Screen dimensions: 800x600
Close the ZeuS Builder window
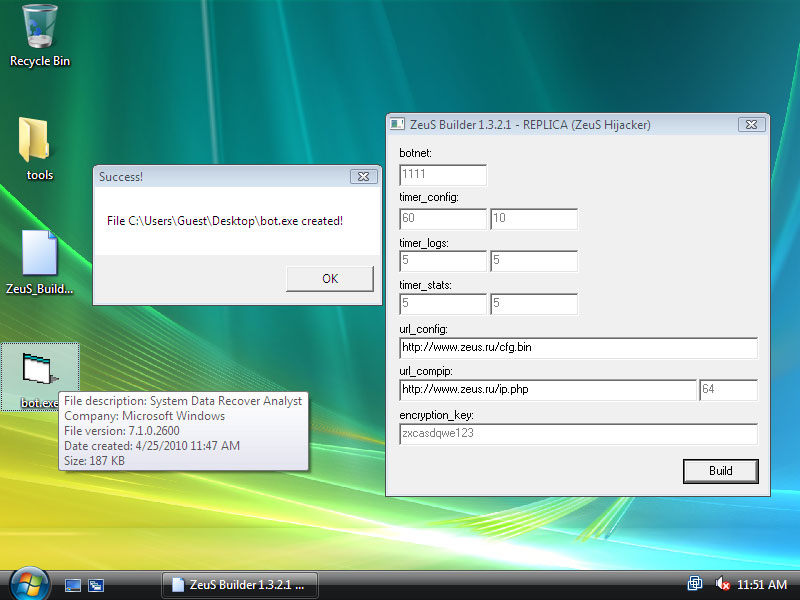pyautogui.click(x=752, y=125)
